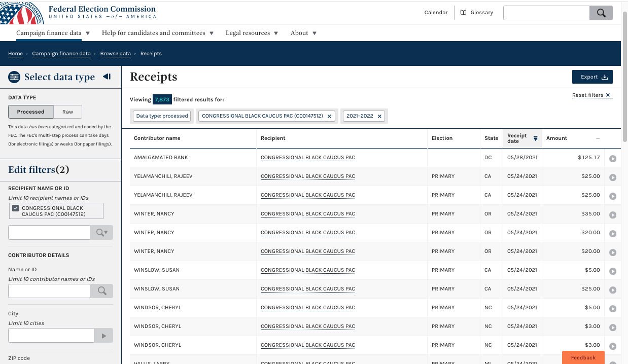628x364 pixels.
Task: Expand details arrow for WINSLOW, SUSAN $25.00 row
Action: click(x=613, y=289)
